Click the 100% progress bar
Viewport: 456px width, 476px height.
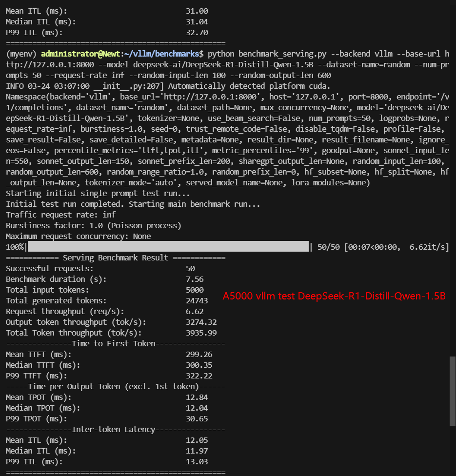[168, 246]
